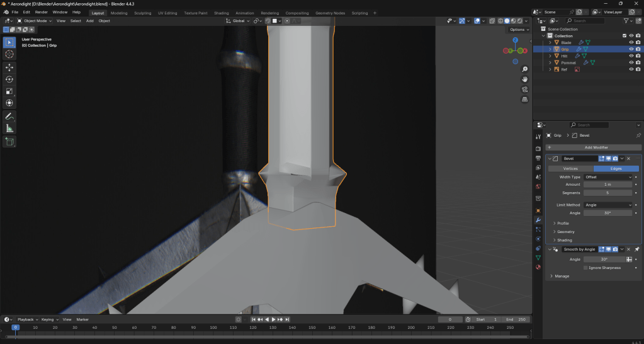The height and width of the screenshot is (344, 644).
Task: Select the Vertices bevel mode button
Action: click(x=570, y=168)
